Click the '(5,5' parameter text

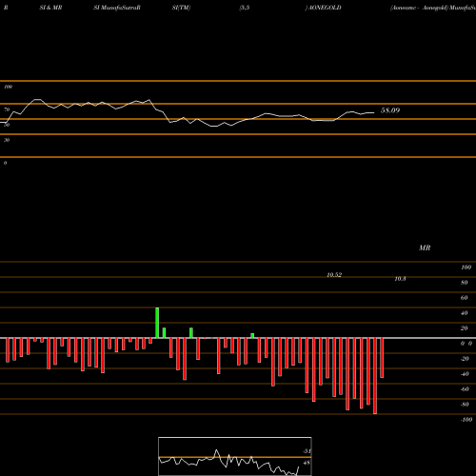(245, 8)
